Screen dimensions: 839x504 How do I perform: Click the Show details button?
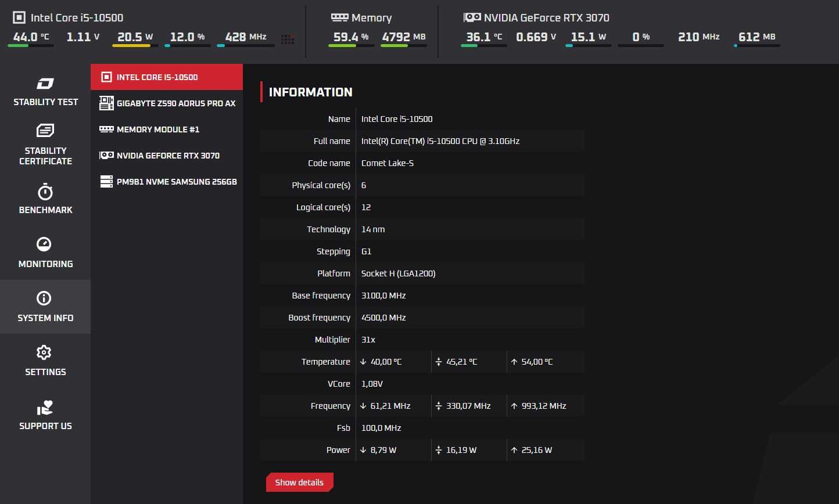tap(299, 482)
